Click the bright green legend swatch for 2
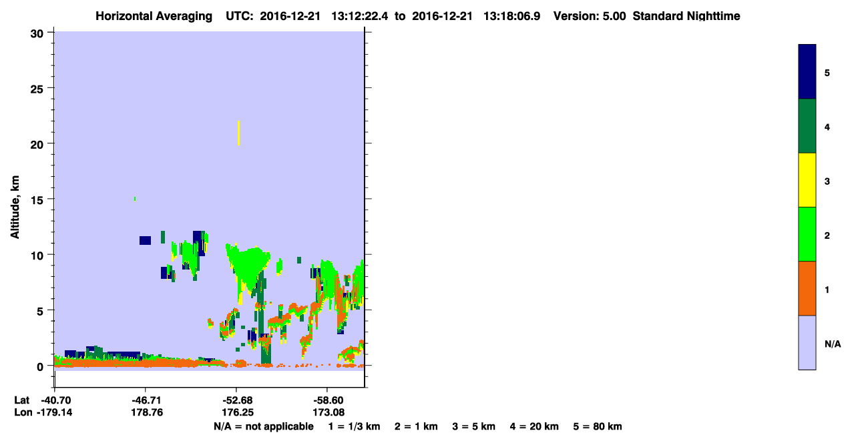The image size is (868, 445). 807,234
